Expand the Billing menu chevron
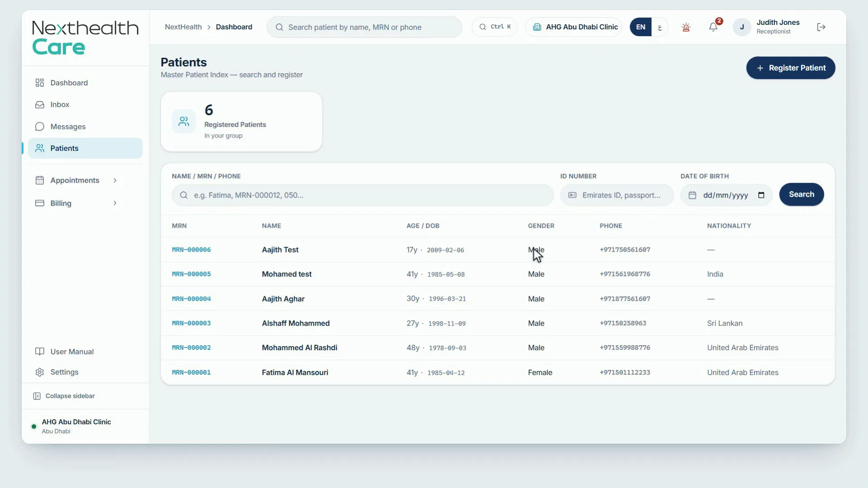 [x=115, y=203]
